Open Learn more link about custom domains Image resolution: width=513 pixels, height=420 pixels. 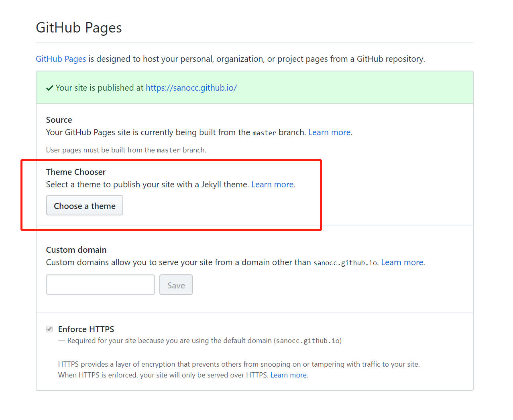(x=402, y=262)
